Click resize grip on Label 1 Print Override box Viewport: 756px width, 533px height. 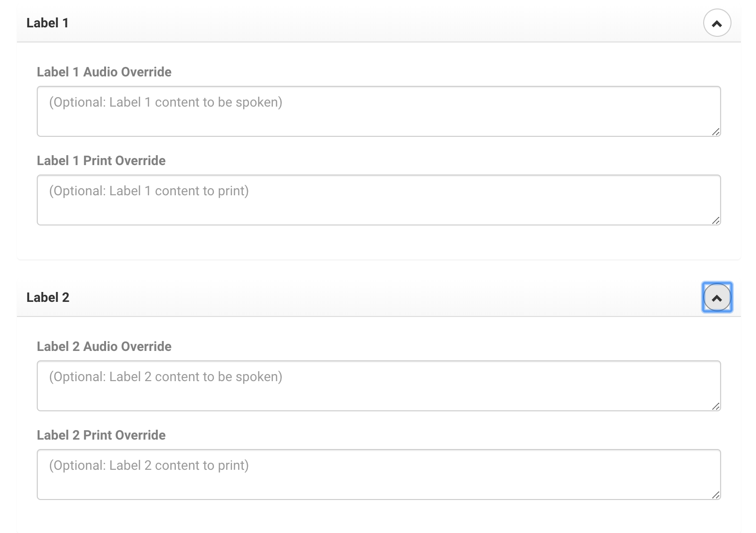715,221
